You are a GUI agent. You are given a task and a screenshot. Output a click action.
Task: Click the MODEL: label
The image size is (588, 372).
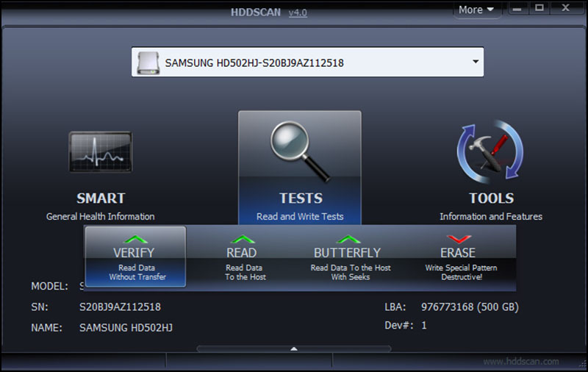point(49,287)
